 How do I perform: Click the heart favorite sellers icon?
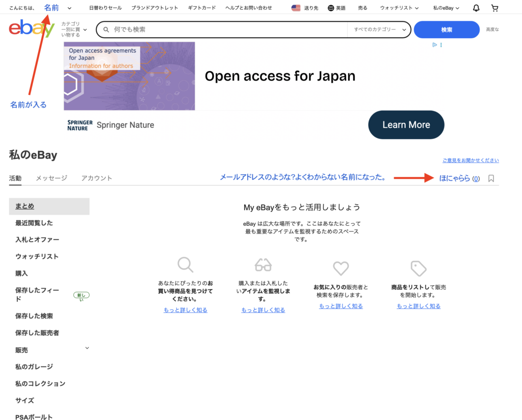point(341,268)
